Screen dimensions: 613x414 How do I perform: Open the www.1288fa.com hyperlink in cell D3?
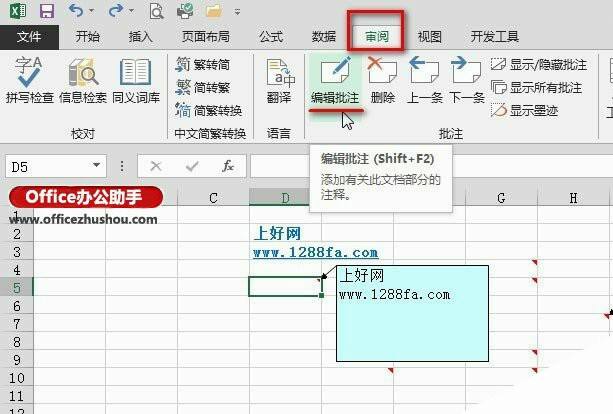click(315, 253)
